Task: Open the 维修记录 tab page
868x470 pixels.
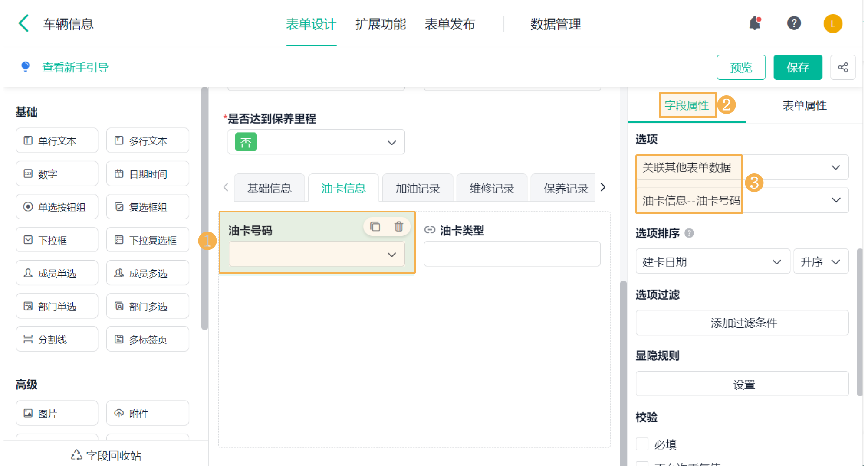Action: pyautogui.click(x=492, y=188)
